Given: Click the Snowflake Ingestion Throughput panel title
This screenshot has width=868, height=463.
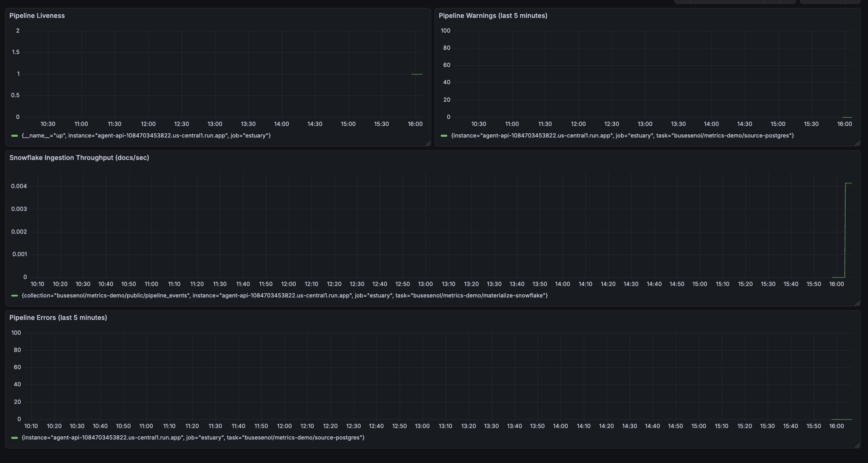Looking at the screenshot, I should click(x=79, y=157).
